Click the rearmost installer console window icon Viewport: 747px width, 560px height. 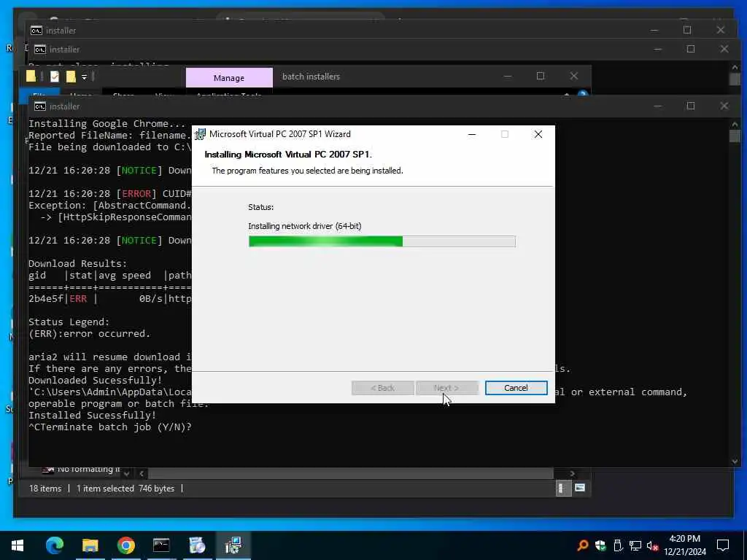[x=36, y=31]
